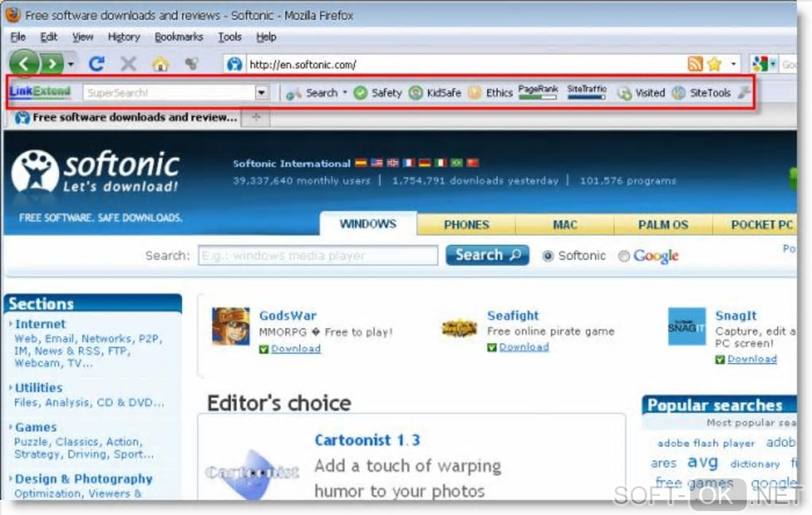Reload the page with the Refresh icon
Viewport: 812px width, 515px height.
(96, 64)
